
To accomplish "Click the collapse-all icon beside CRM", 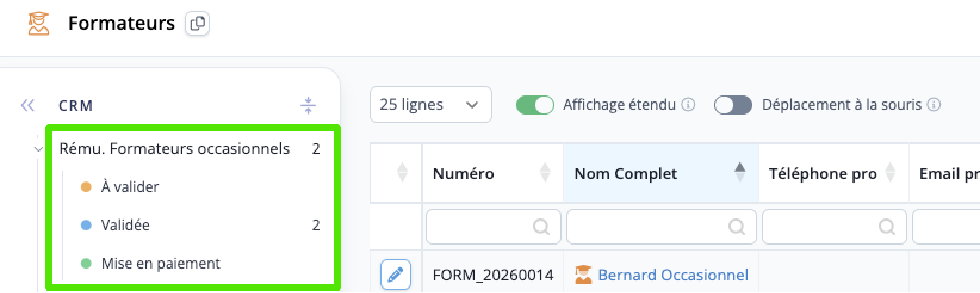I will click(x=308, y=106).
